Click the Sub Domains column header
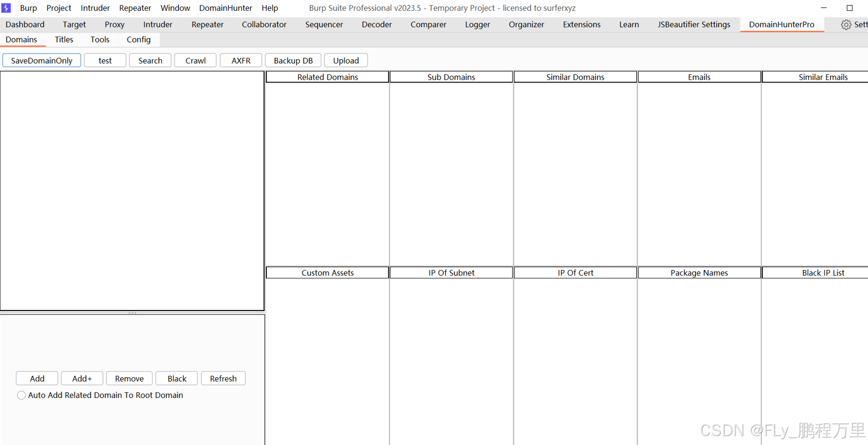 [452, 77]
